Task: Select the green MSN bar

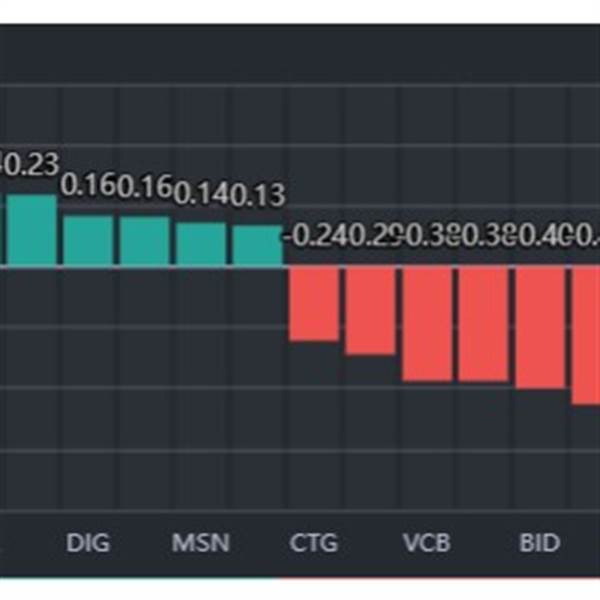Action: click(x=202, y=244)
